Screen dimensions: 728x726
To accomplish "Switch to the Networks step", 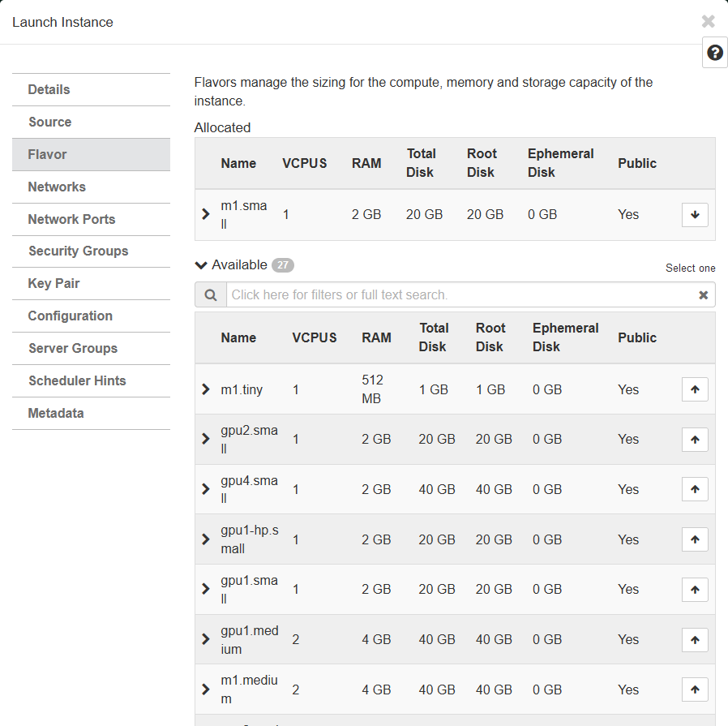I will click(x=57, y=187).
